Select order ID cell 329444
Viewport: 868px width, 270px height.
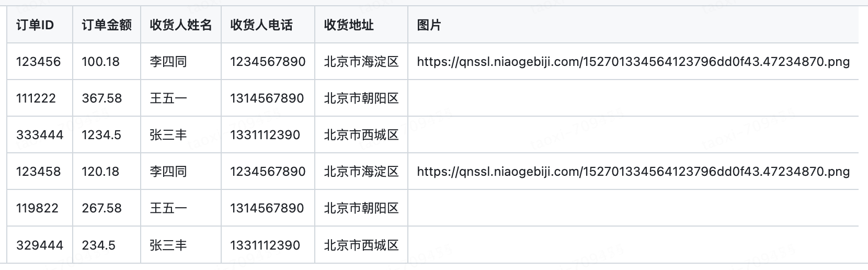click(40, 245)
